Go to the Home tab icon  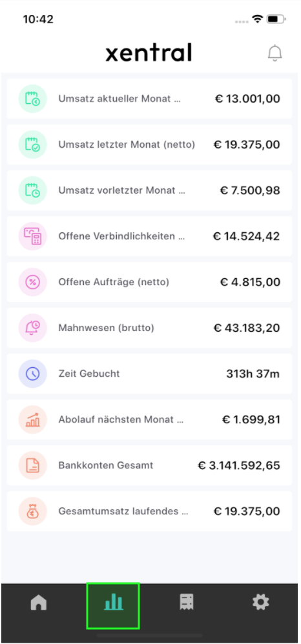pos(39,603)
